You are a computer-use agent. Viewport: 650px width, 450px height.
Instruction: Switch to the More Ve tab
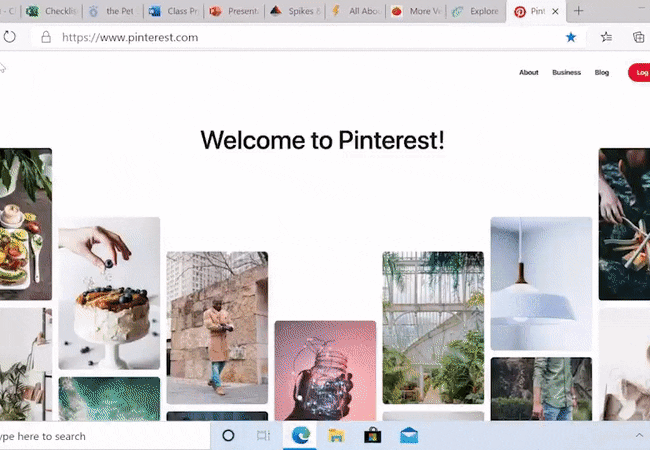[x=416, y=11]
